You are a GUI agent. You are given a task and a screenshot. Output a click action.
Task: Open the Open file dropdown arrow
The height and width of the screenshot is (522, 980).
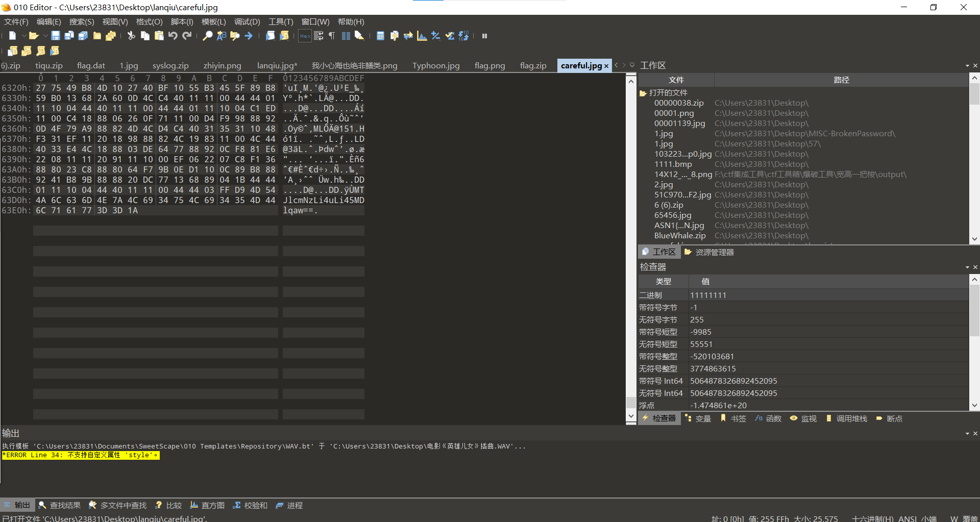[x=45, y=36]
